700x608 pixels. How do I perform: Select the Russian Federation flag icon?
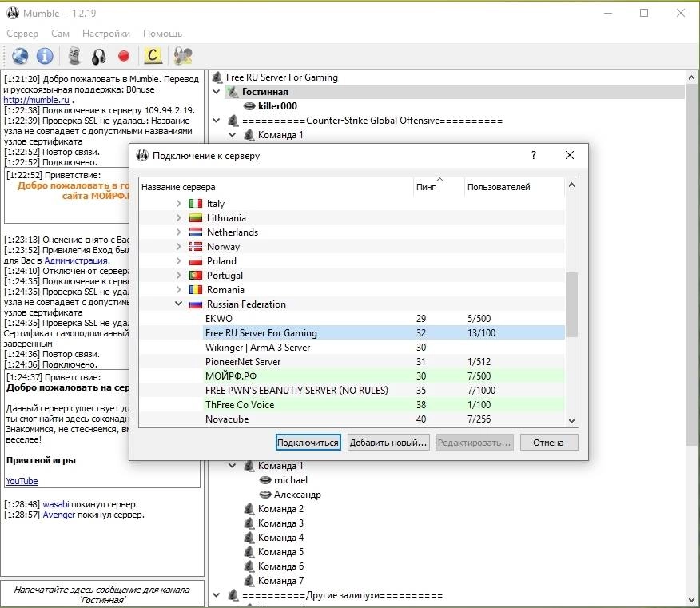[x=196, y=304]
